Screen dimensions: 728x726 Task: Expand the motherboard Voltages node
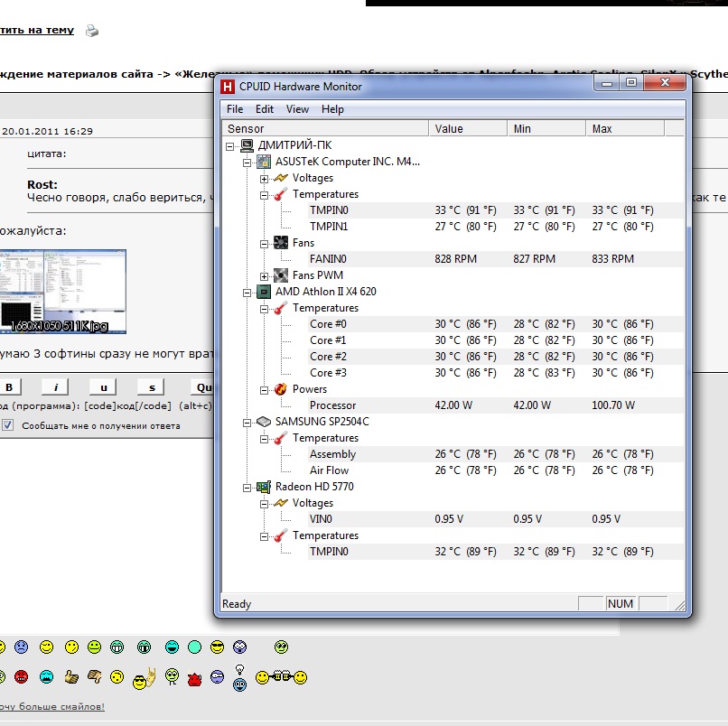click(x=264, y=179)
